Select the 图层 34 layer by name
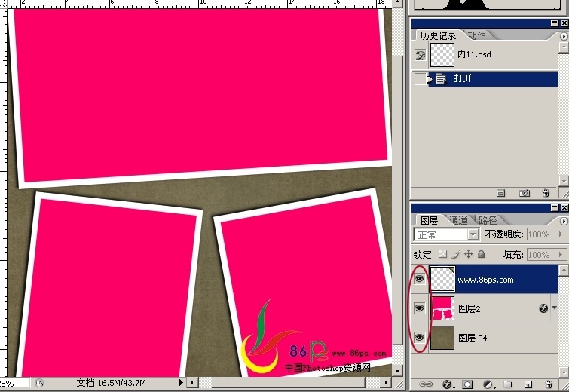 click(473, 338)
